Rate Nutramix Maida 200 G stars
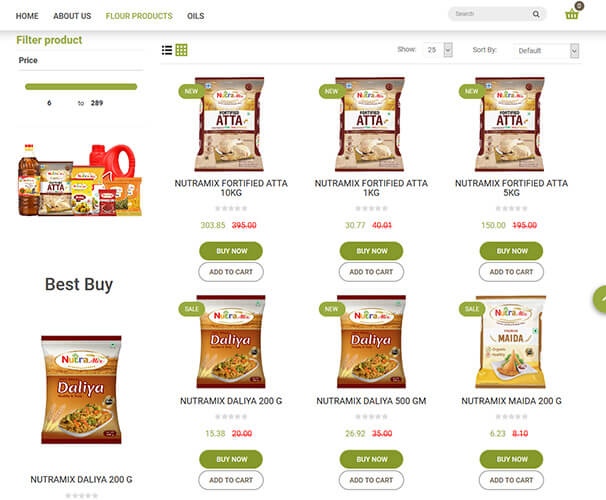This screenshot has width=606, height=500. pyautogui.click(x=511, y=417)
